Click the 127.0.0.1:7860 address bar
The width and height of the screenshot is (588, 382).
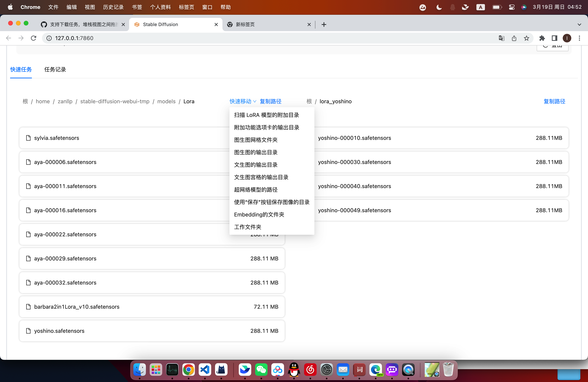pyautogui.click(x=74, y=38)
